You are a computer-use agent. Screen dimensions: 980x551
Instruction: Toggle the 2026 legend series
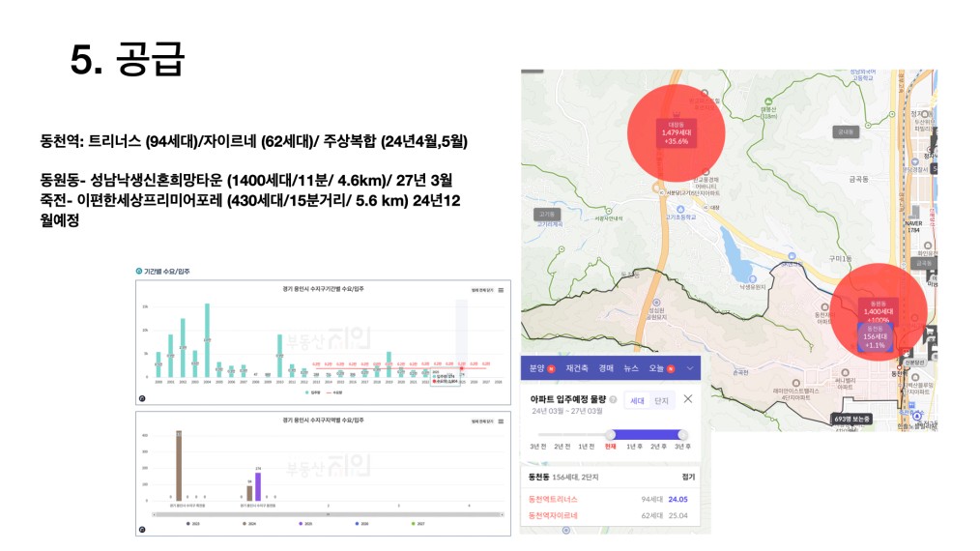click(x=361, y=524)
